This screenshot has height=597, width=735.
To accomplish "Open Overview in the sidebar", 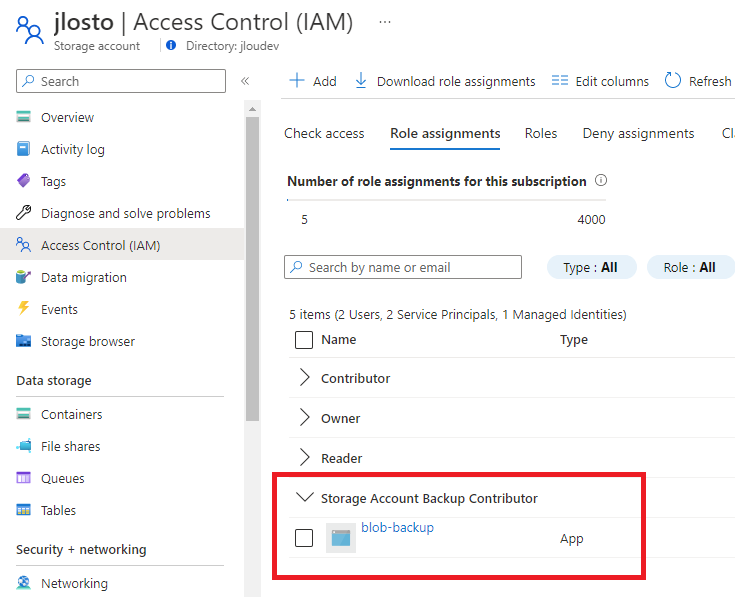I will tap(67, 117).
